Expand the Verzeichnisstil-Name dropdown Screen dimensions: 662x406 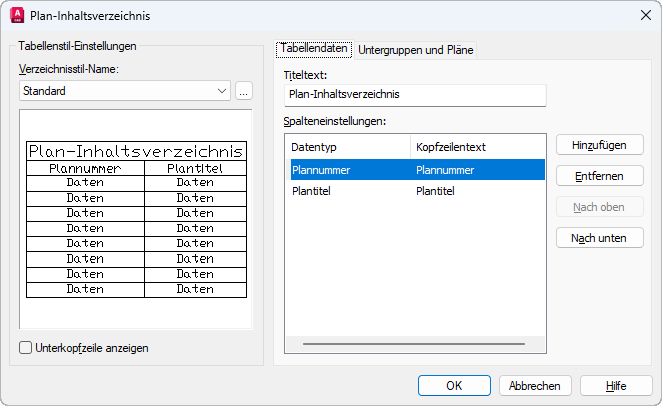[222, 91]
